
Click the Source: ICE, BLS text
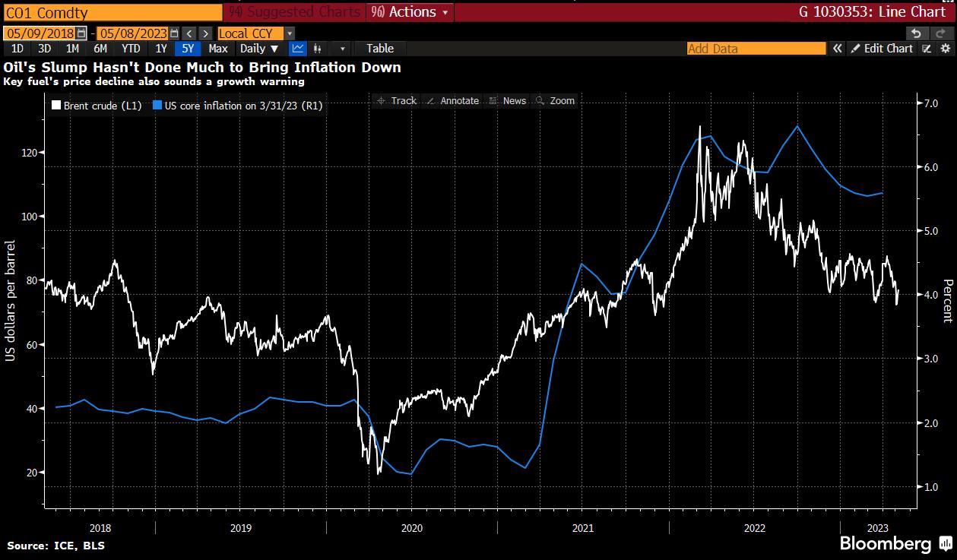point(56,546)
